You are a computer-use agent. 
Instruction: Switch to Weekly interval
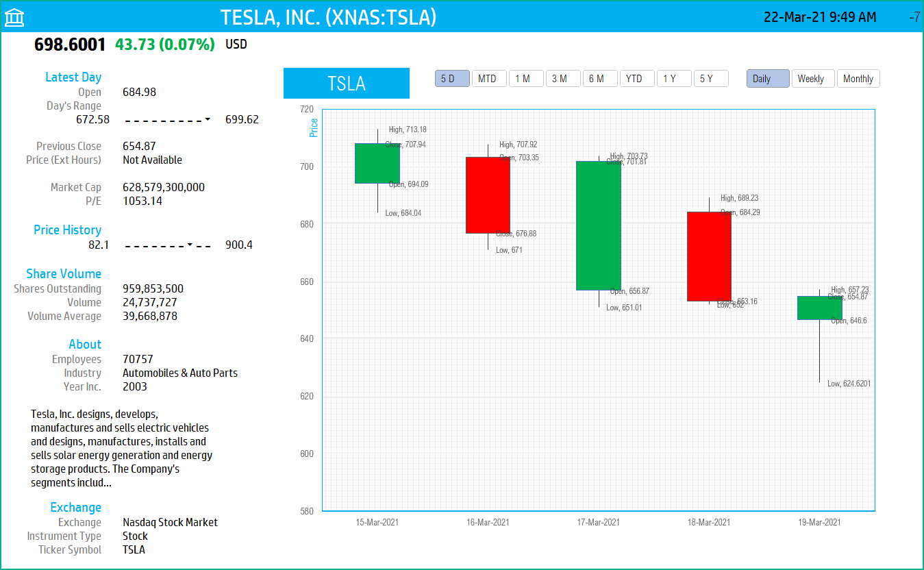point(813,79)
